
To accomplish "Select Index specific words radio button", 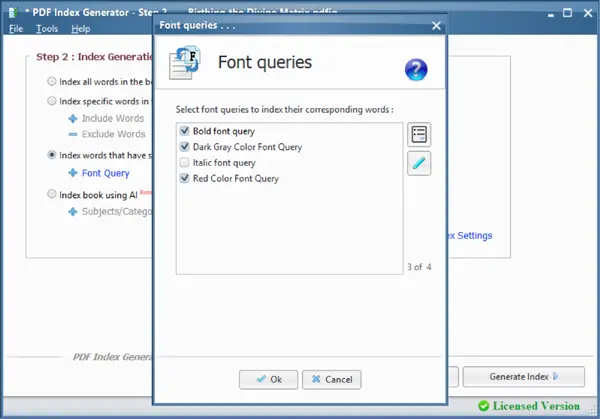I will click(x=52, y=101).
